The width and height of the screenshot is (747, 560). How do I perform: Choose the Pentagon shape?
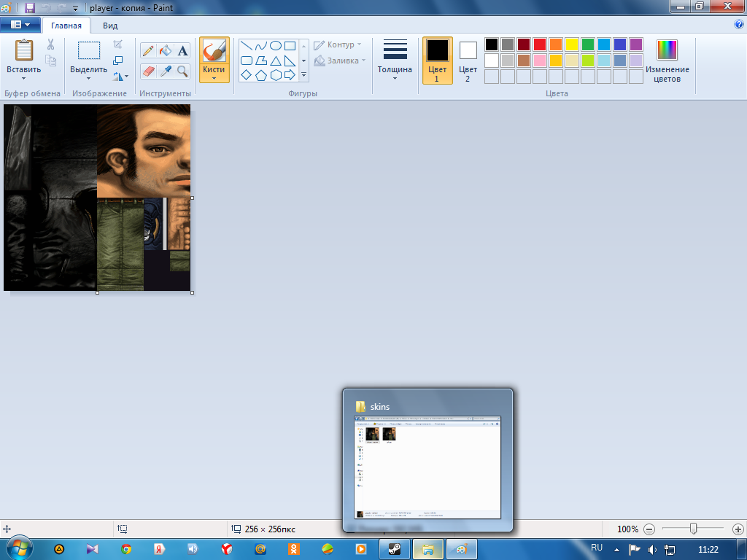261,75
